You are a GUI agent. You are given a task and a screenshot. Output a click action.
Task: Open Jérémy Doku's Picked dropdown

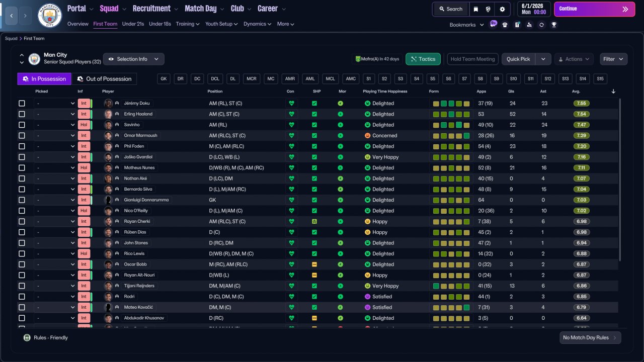[x=55, y=103]
